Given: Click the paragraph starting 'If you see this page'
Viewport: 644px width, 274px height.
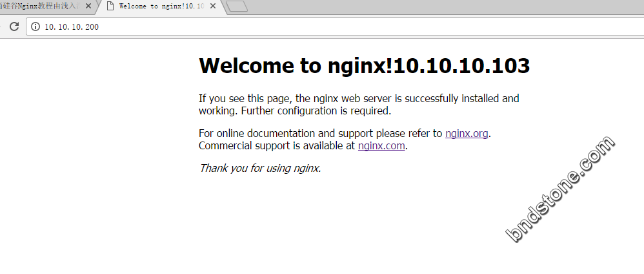Looking at the screenshot, I should coord(359,105).
